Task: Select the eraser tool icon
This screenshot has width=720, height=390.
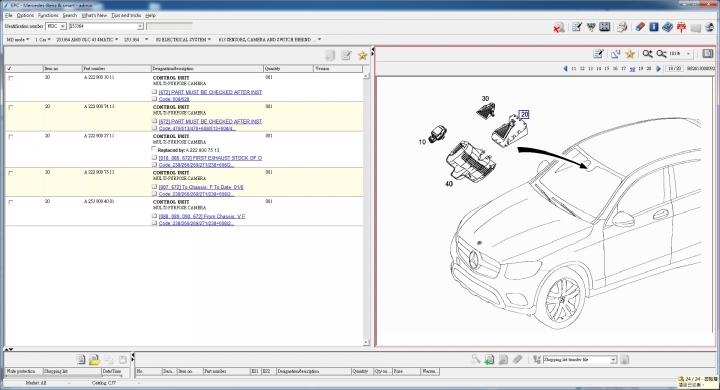Action: 640,27
